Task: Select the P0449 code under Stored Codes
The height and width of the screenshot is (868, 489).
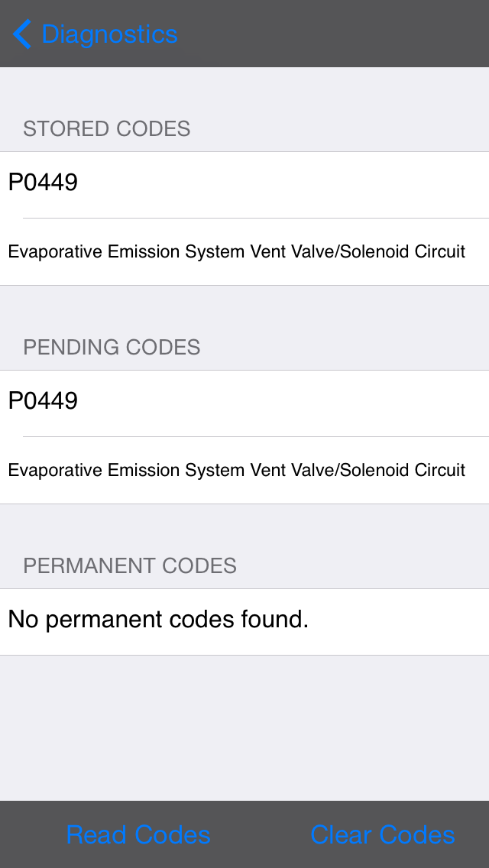Action: click(x=43, y=183)
